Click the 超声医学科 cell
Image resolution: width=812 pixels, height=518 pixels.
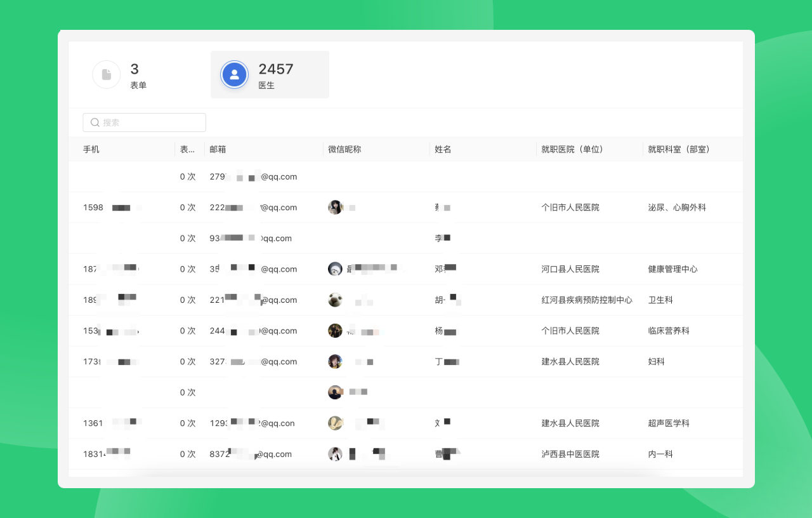click(x=669, y=423)
